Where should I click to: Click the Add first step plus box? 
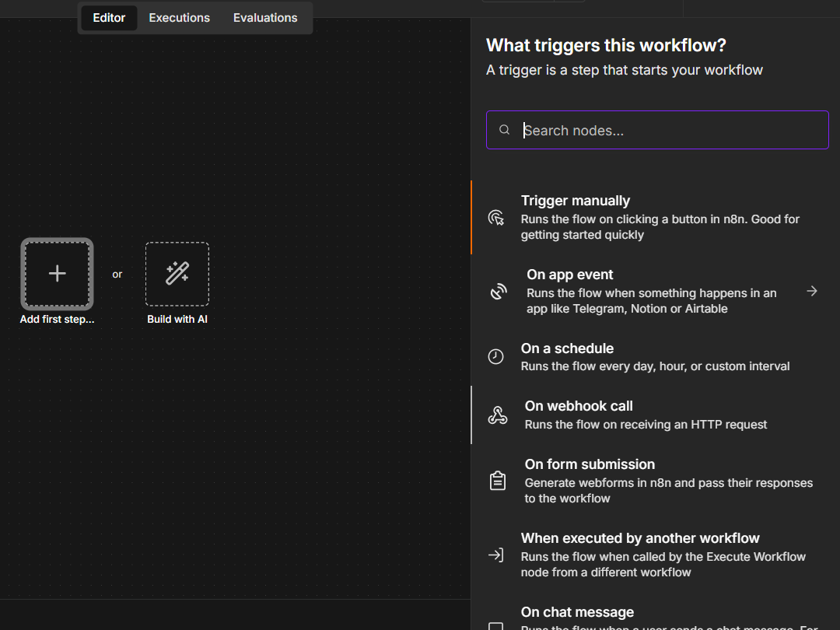[58, 274]
